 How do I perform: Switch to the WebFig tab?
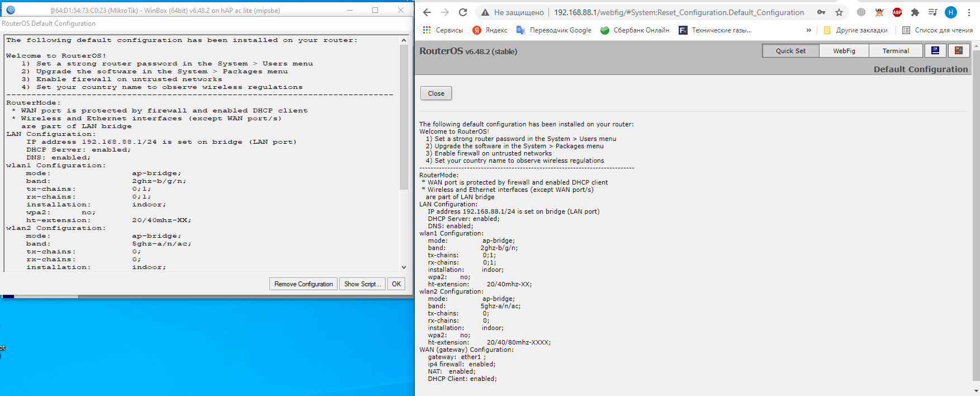point(844,51)
